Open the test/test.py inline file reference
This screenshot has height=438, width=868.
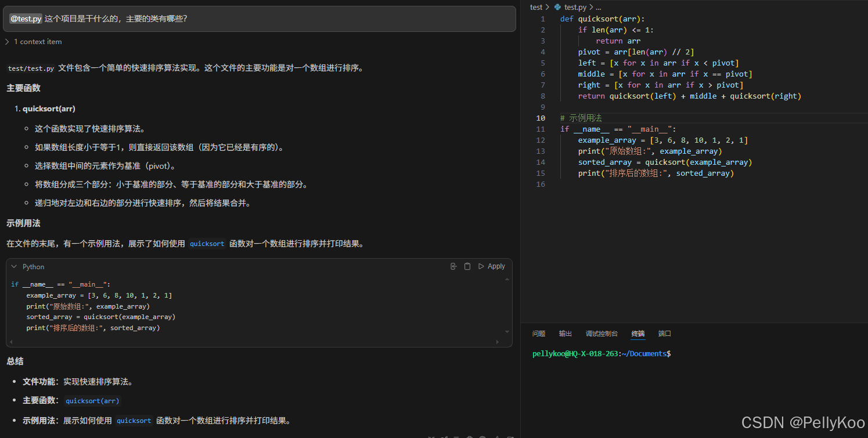pyautogui.click(x=31, y=68)
